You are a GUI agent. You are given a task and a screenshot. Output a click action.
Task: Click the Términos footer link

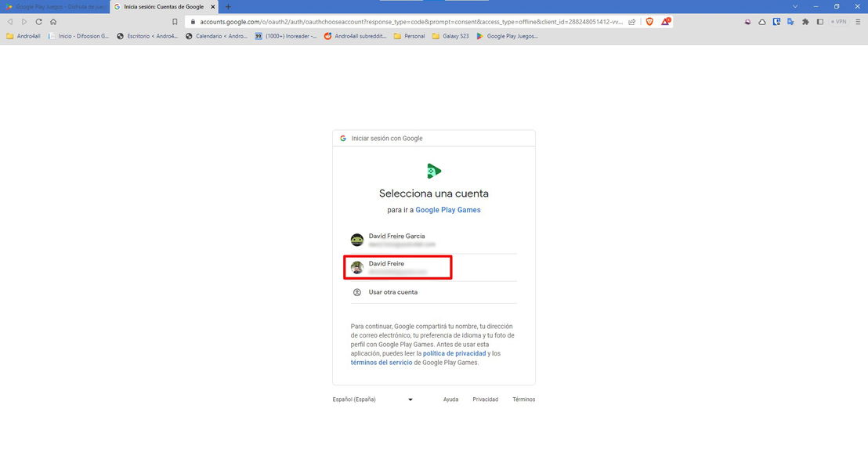click(x=523, y=399)
